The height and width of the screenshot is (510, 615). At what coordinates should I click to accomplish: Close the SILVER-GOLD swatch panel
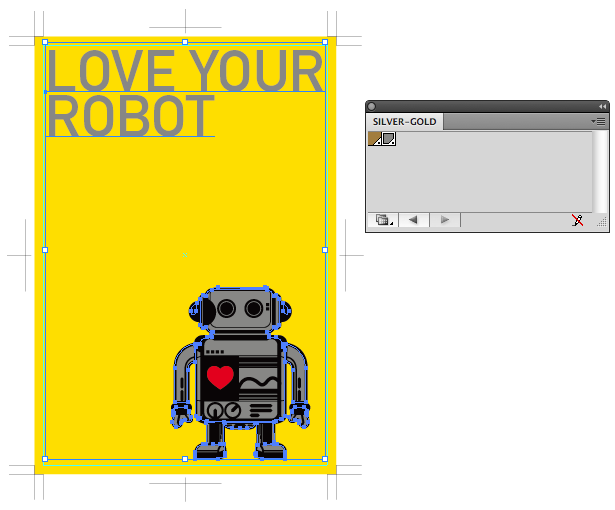pyautogui.click(x=373, y=106)
